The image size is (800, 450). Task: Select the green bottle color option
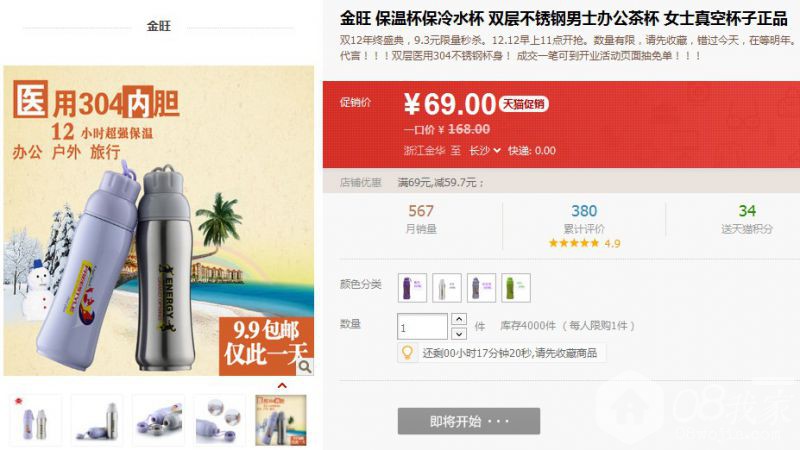click(516, 288)
